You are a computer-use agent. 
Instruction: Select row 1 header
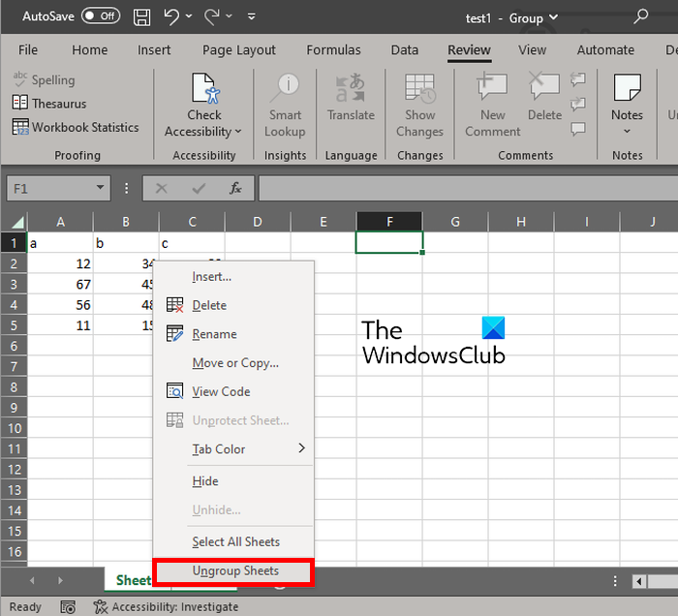tap(14, 243)
